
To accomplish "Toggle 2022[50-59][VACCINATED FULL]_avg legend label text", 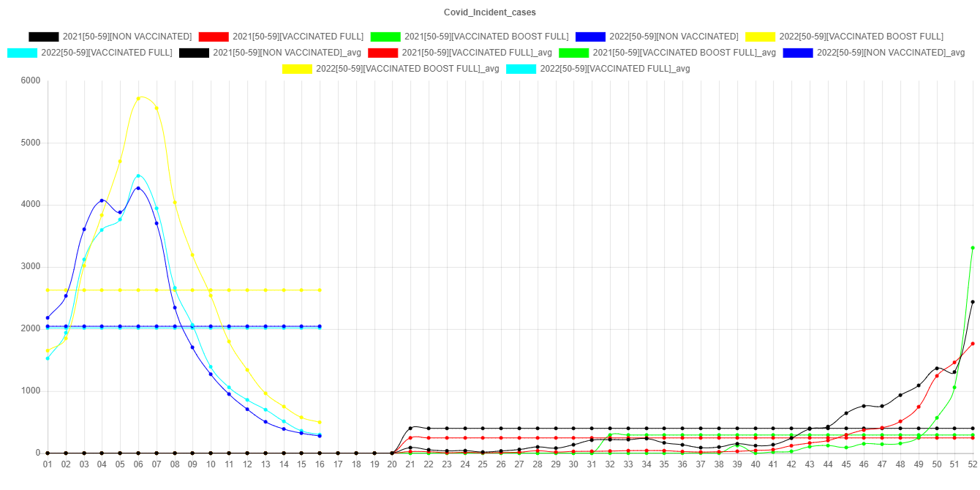I will [615, 69].
